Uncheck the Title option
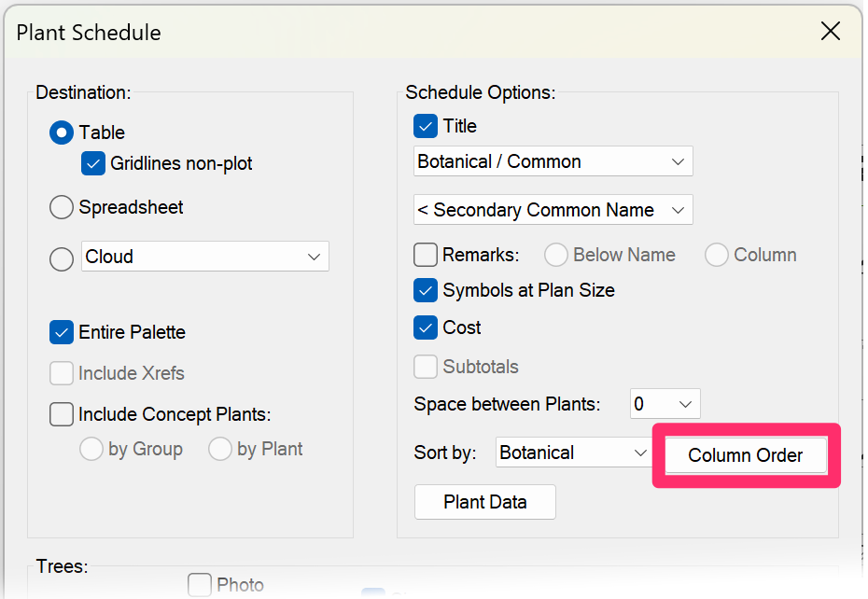The width and height of the screenshot is (868, 599). 425,126
